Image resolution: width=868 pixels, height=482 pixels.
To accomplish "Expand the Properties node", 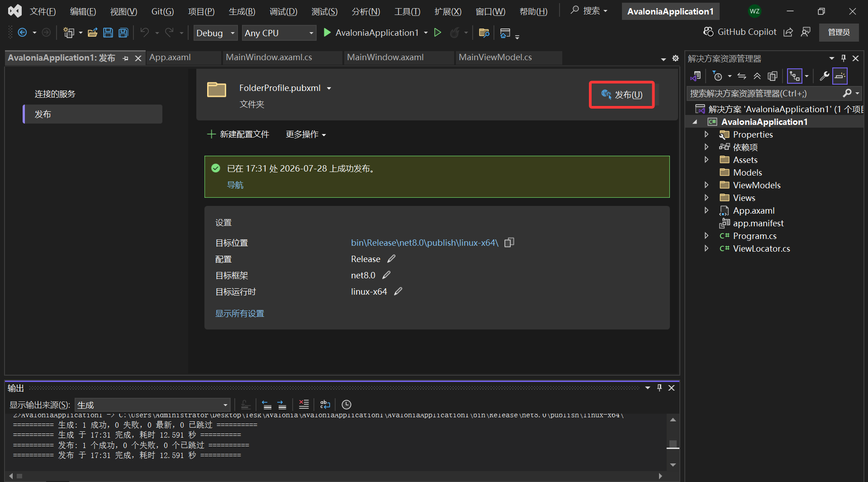I will pos(706,134).
